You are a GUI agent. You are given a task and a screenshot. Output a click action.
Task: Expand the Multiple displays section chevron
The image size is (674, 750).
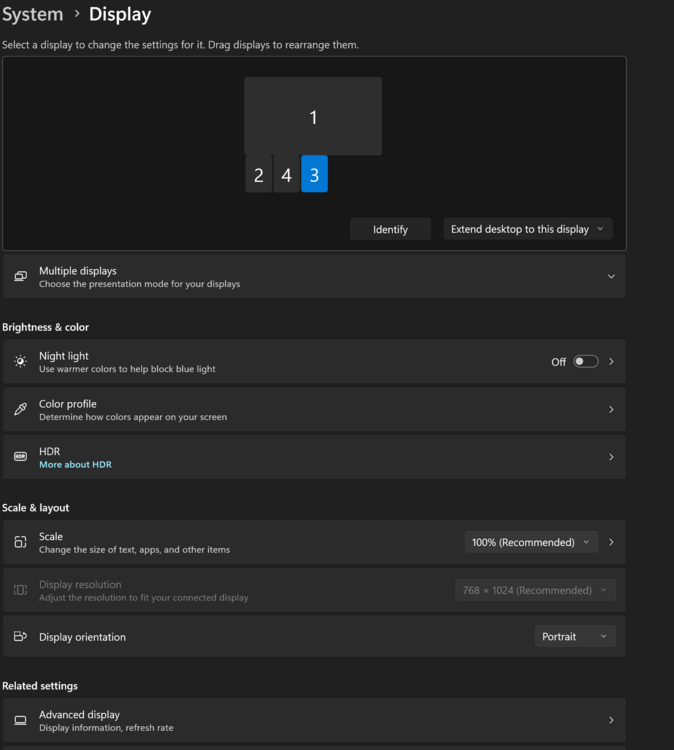click(x=611, y=277)
